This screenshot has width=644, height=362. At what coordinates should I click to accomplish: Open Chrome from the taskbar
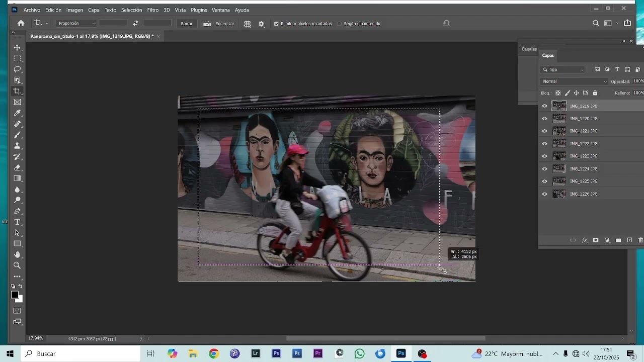click(x=214, y=354)
